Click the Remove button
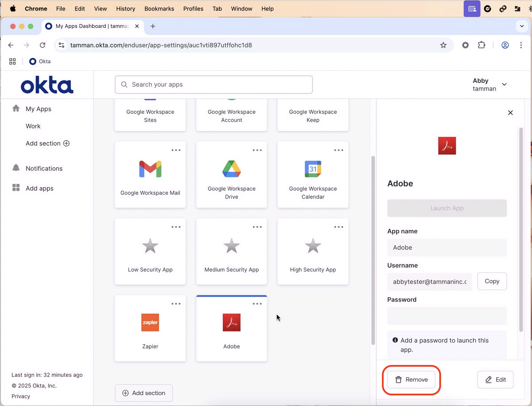The image size is (532, 406). pyautogui.click(x=411, y=380)
